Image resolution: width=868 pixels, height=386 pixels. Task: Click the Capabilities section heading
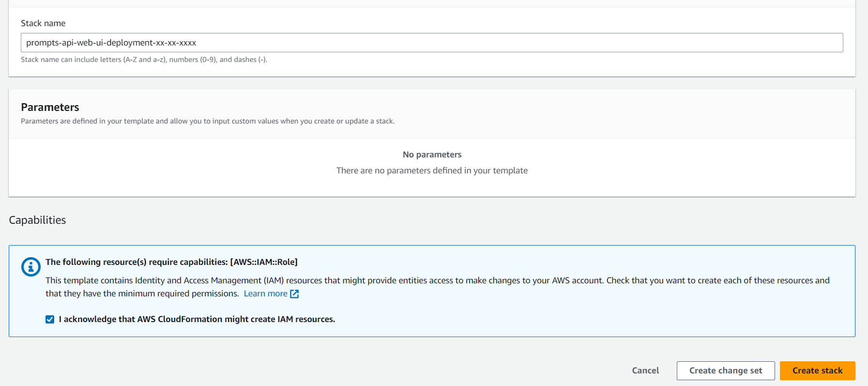click(37, 220)
